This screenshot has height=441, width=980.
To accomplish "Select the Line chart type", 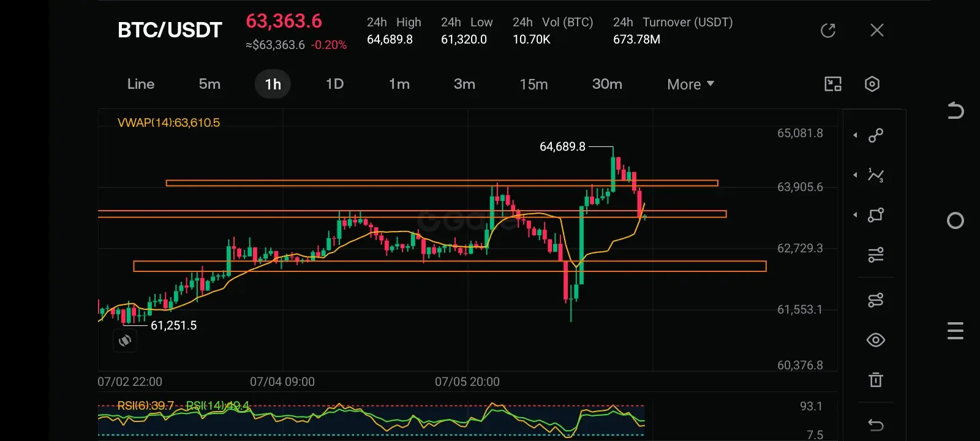I will (x=141, y=84).
